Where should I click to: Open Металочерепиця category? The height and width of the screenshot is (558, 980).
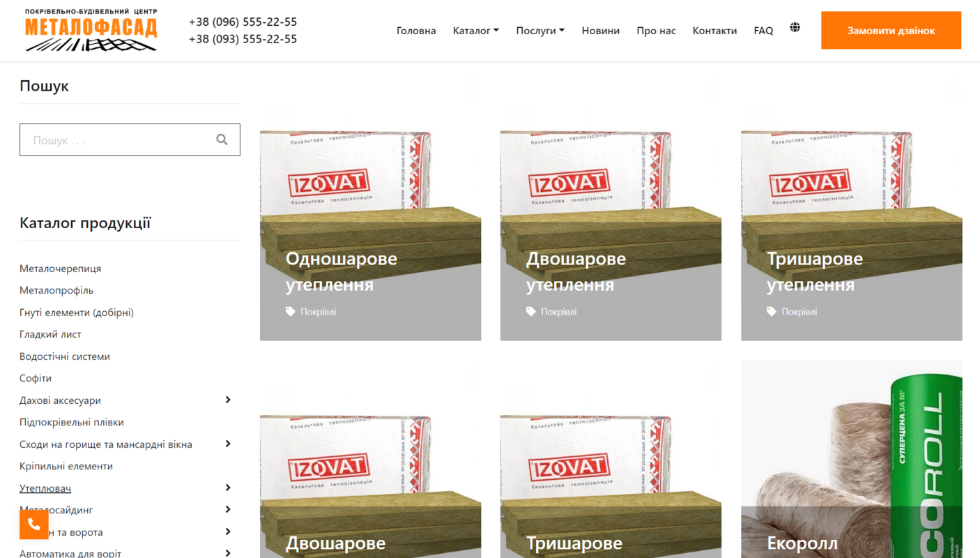click(61, 269)
